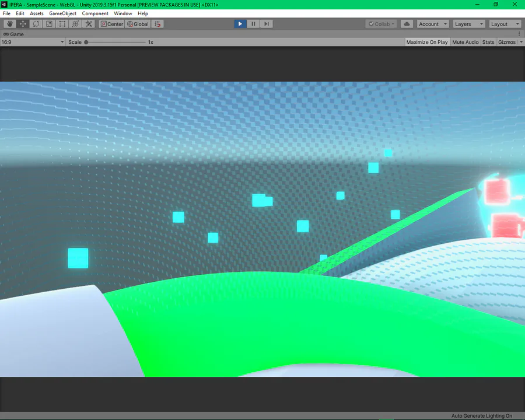The image size is (525, 420).
Task: Open the 16:9 aspect ratio dropdown
Action: pos(33,42)
